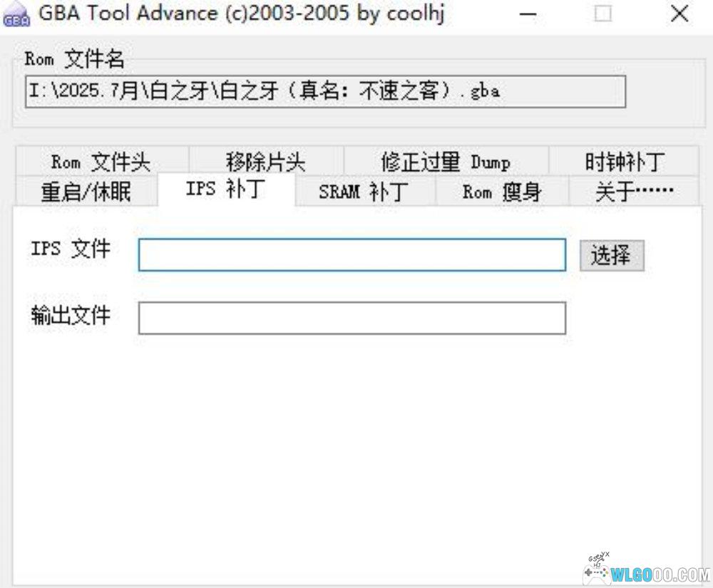Viewport: 713px width, 588px height.
Task: Close the GBA Tool Advance window
Action: [679, 15]
